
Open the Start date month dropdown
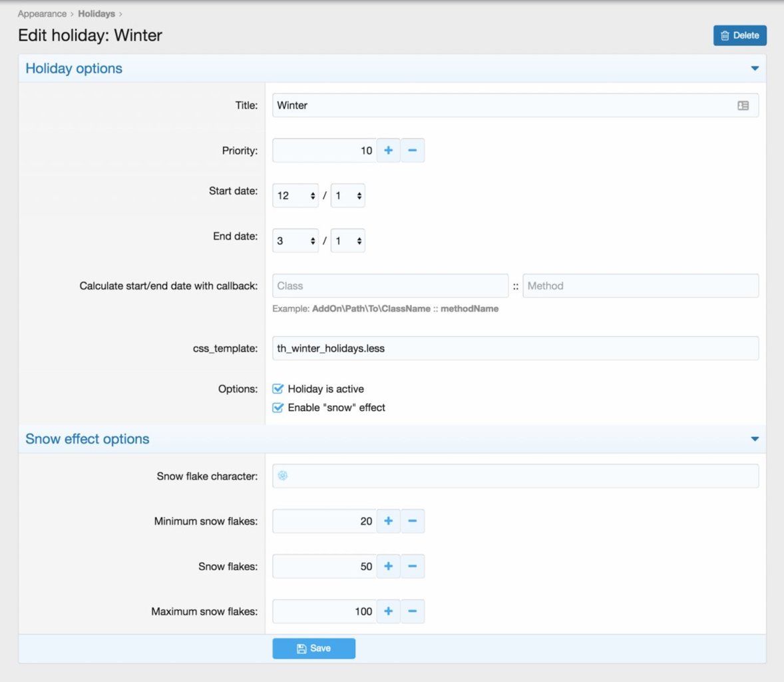pyautogui.click(x=295, y=196)
